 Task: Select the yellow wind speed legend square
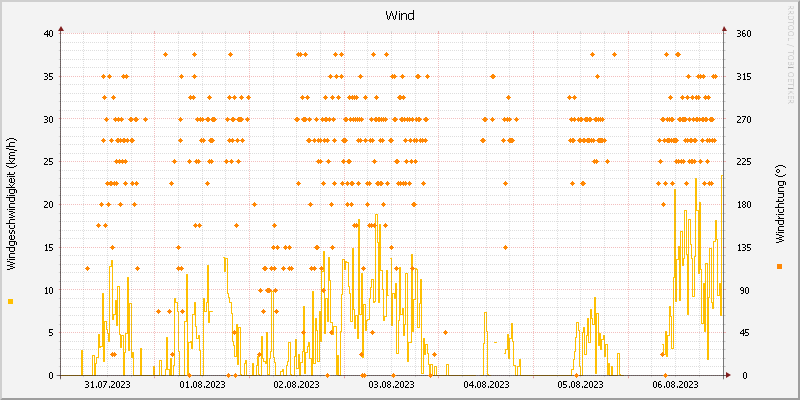(11, 302)
